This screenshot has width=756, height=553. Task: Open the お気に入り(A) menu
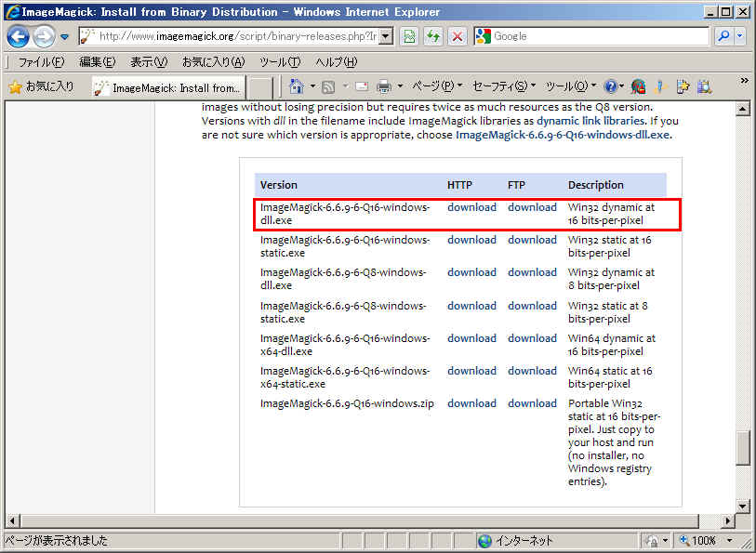pos(213,61)
